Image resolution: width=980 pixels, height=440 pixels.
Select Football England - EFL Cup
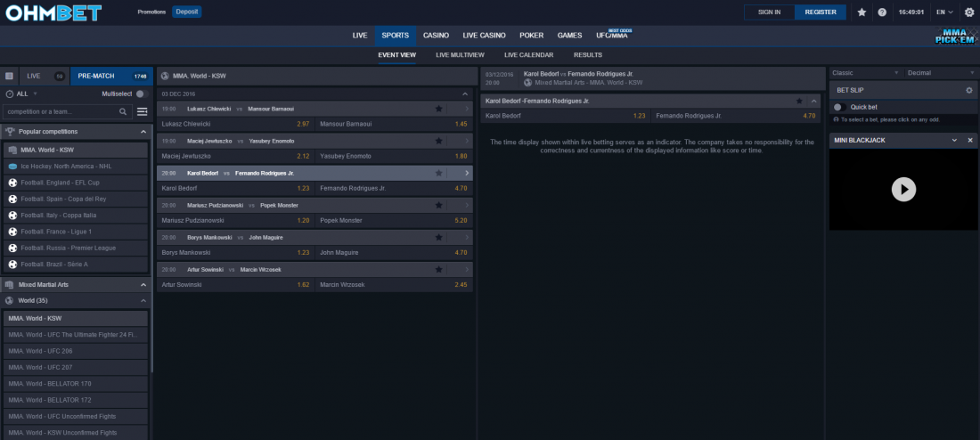(76, 183)
